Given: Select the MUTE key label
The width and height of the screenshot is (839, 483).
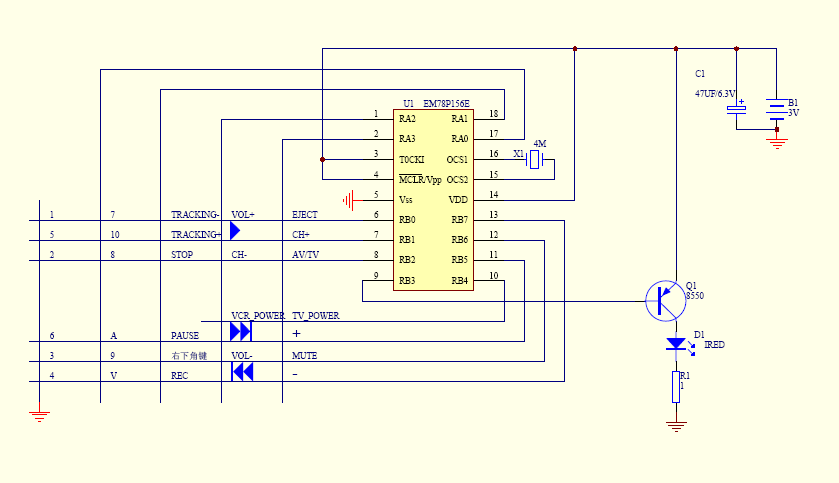Looking at the screenshot, I should [304, 356].
